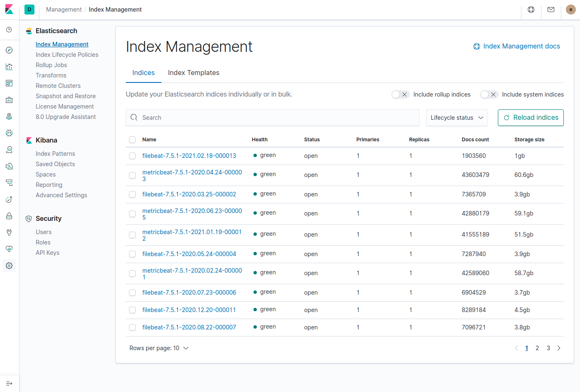The image size is (580, 392).
Task: Select checkbox for metricbeat-7.5.1-2020.02.24-000001
Action: (x=132, y=273)
